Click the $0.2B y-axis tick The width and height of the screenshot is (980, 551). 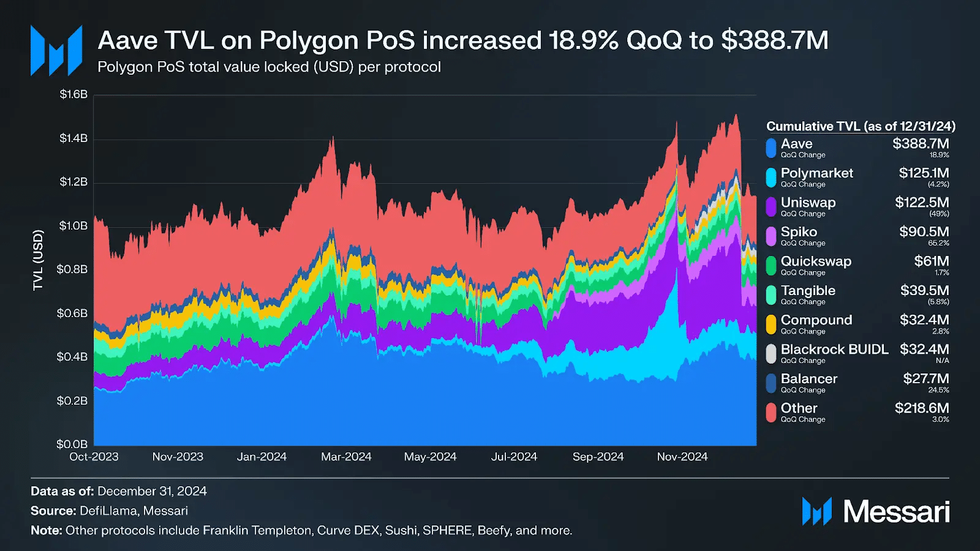pos(72,401)
